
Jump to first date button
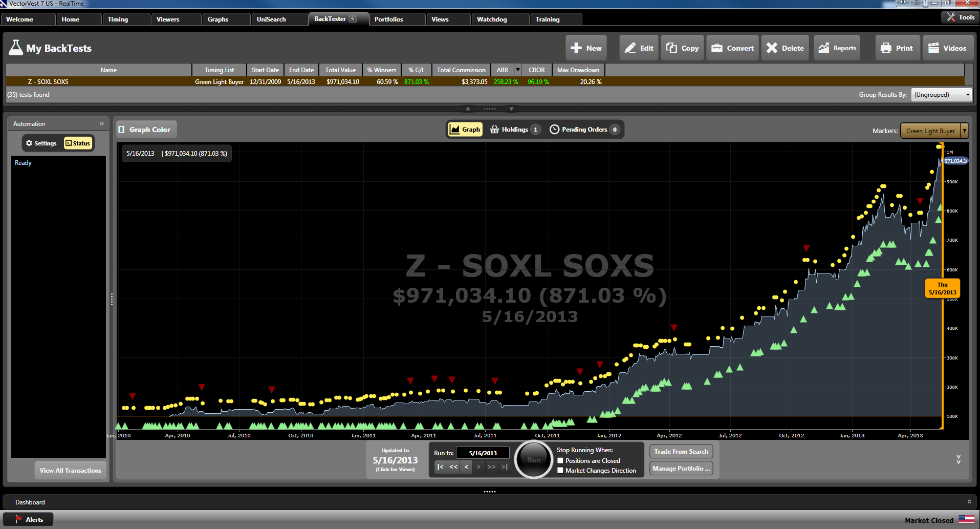441,467
